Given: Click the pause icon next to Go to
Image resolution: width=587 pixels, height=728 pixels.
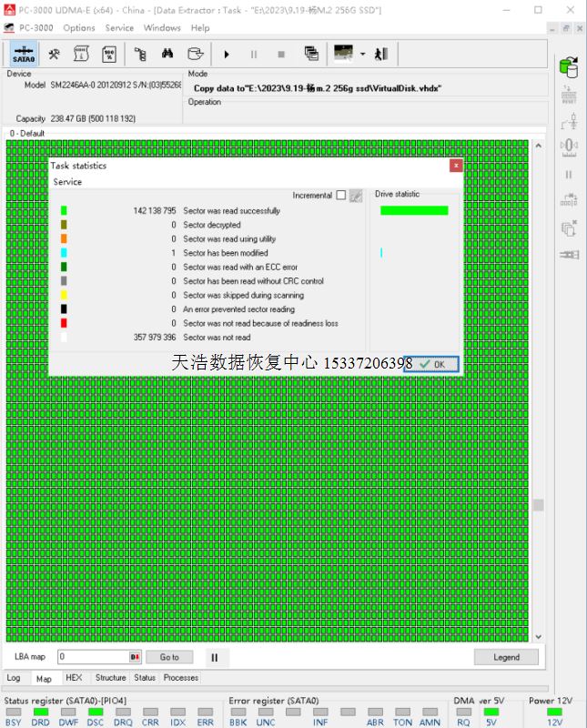Looking at the screenshot, I should [x=215, y=657].
